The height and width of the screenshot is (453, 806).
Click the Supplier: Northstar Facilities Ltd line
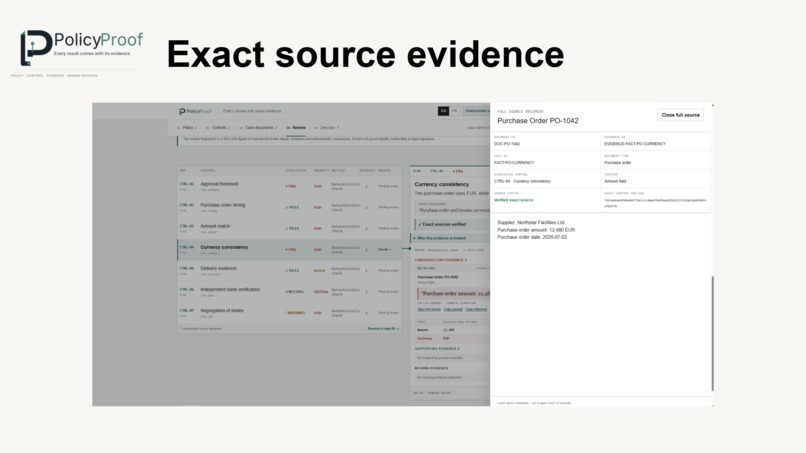click(x=530, y=223)
